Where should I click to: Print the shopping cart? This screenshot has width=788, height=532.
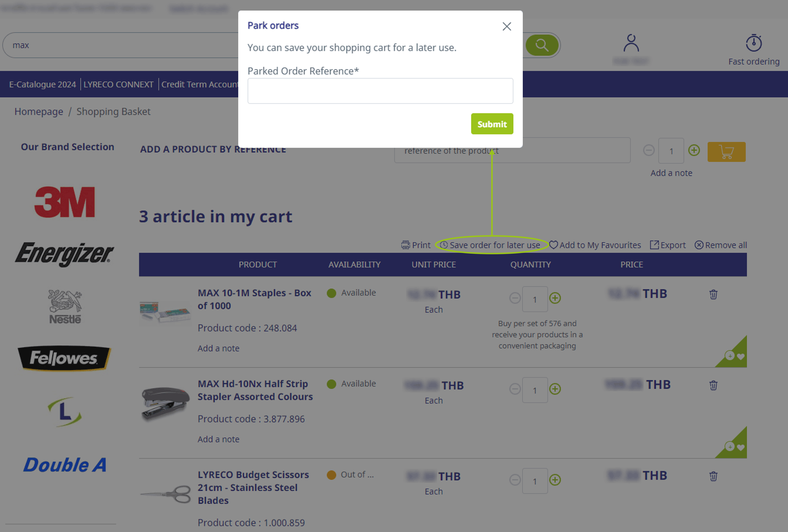tap(416, 245)
